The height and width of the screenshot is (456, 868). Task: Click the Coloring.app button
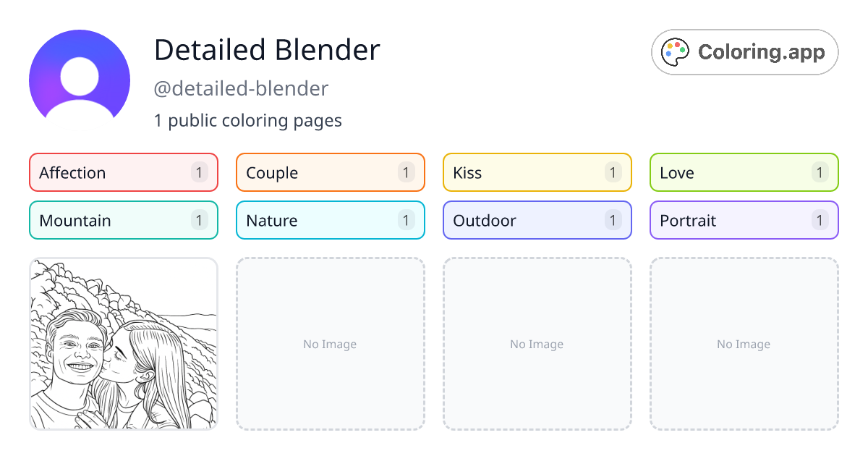pos(744,51)
